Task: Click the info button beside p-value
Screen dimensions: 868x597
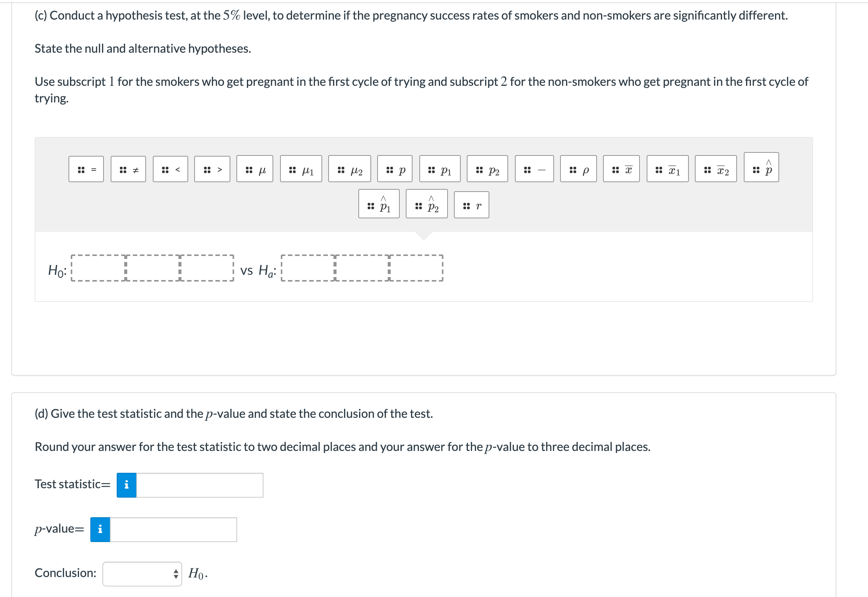Action: [100, 530]
